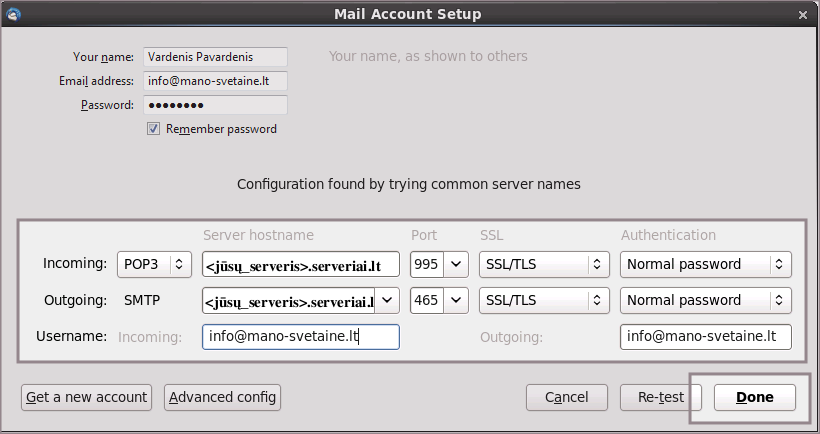Viewport: 820px width, 434px height.
Task: Toggle the Remember password checkbox
Action: click(x=153, y=129)
